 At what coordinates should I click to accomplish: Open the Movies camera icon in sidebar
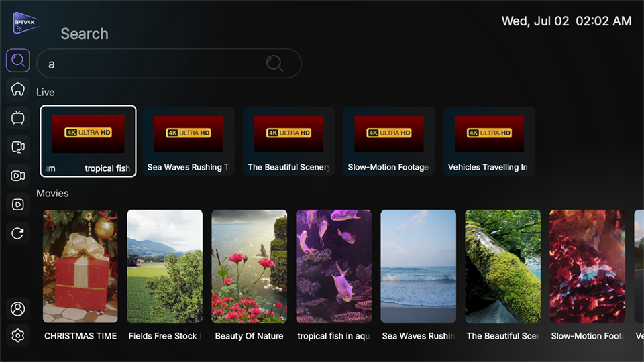pos(18,176)
